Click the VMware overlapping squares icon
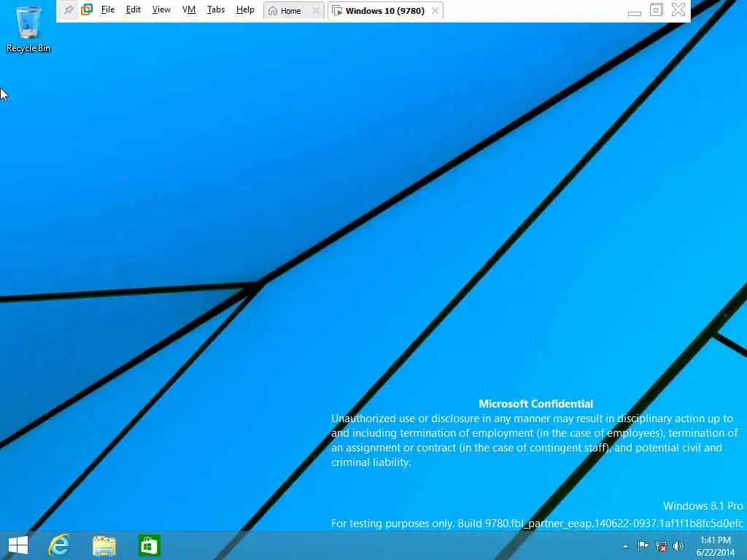 pyautogui.click(x=87, y=10)
